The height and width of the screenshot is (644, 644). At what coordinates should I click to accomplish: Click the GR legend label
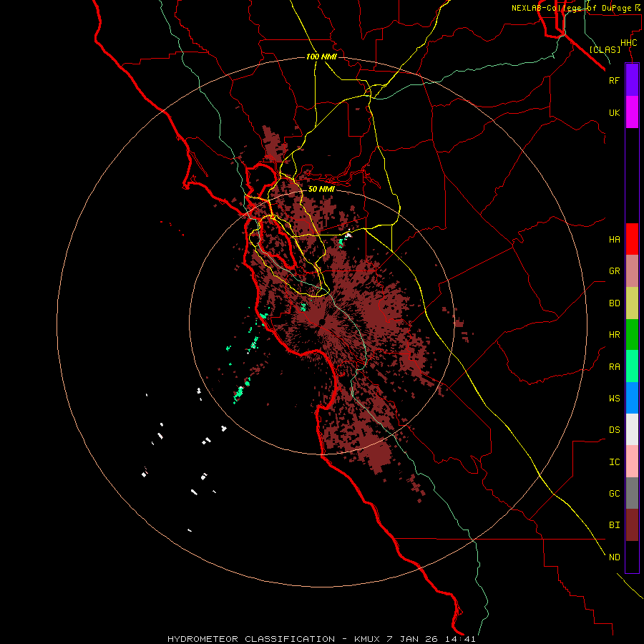[x=614, y=271]
